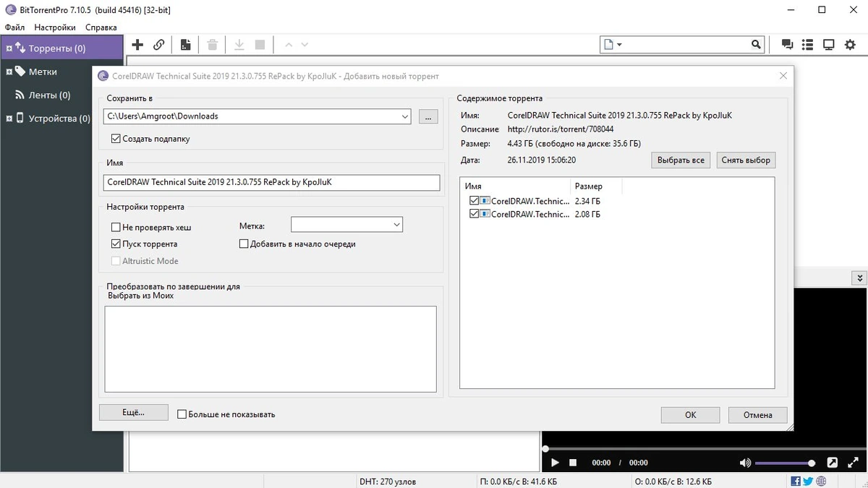The width and height of the screenshot is (868, 488).
Task: Toggle the 'Создать подпапку' checkbox
Action: coord(116,139)
